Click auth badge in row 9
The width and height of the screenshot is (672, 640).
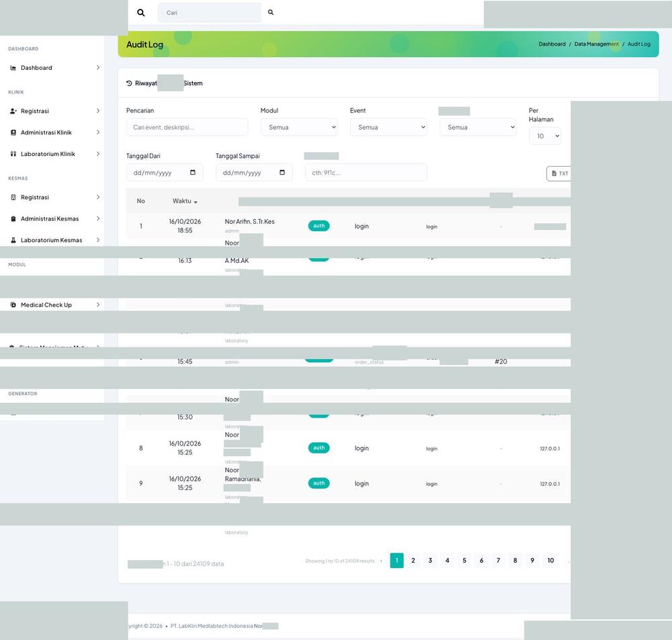[x=319, y=483]
